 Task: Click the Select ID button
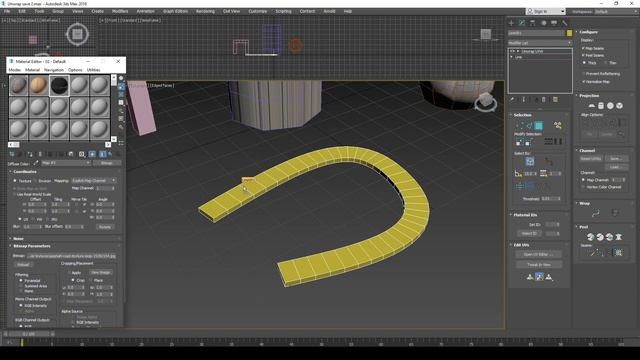click(x=529, y=233)
